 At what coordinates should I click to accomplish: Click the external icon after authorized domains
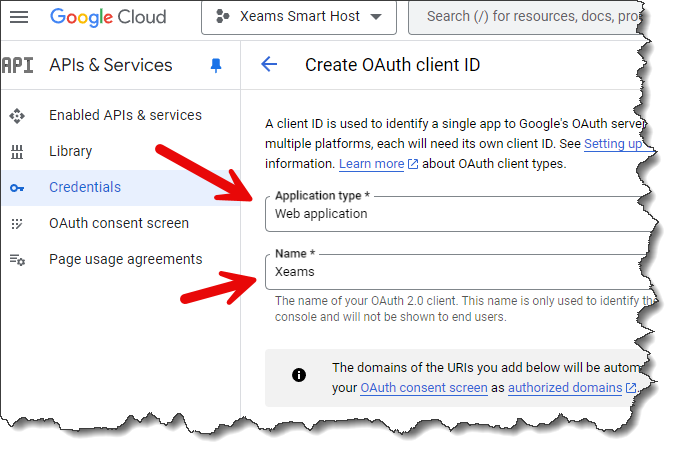click(x=631, y=388)
